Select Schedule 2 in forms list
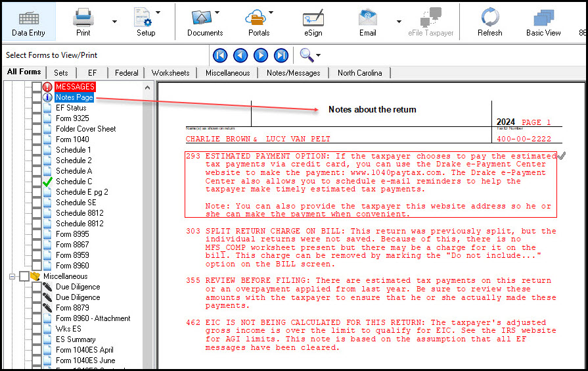The width and height of the screenshot is (588, 371). [74, 161]
